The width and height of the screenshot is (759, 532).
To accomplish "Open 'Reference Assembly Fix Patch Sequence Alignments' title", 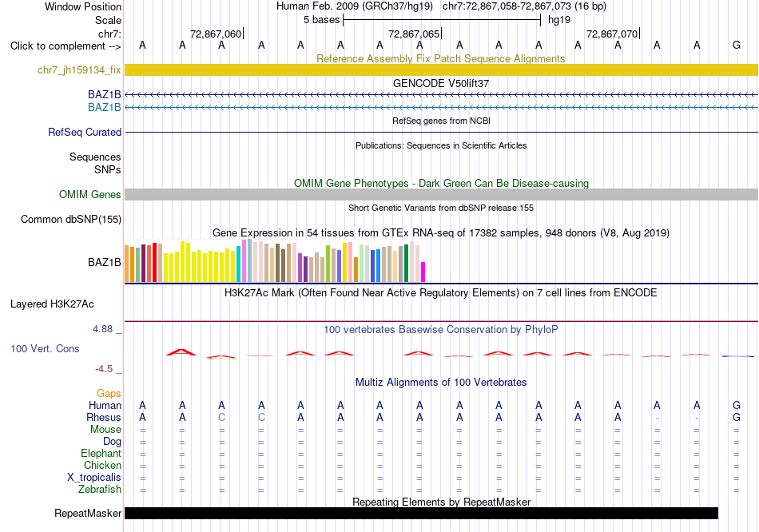I will 440,58.
